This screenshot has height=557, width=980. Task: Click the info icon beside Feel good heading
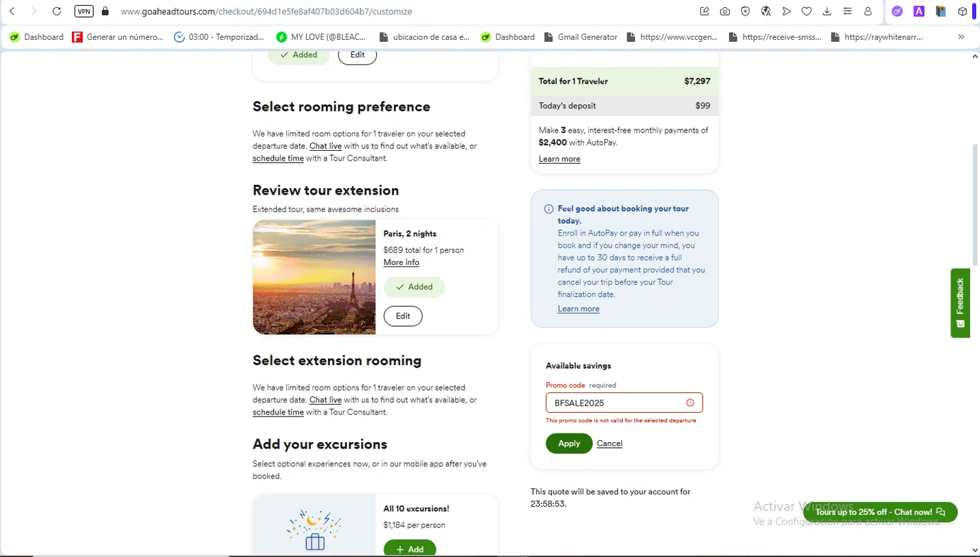coord(549,209)
